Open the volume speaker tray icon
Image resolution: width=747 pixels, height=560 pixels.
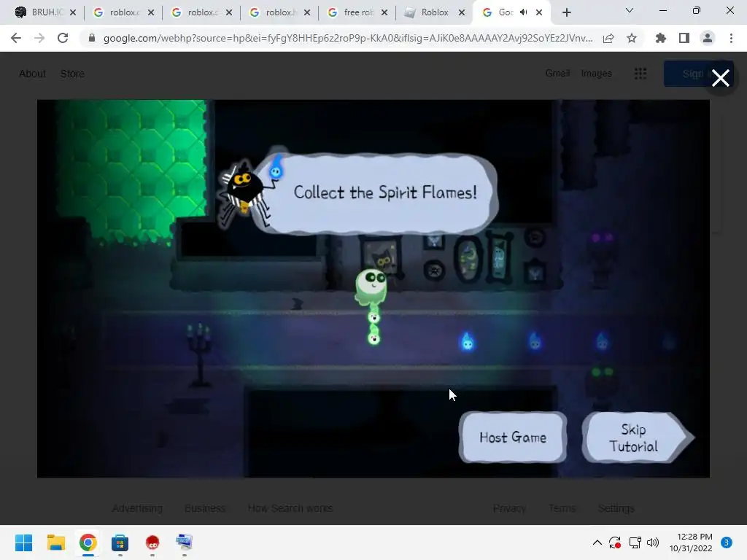click(653, 542)
